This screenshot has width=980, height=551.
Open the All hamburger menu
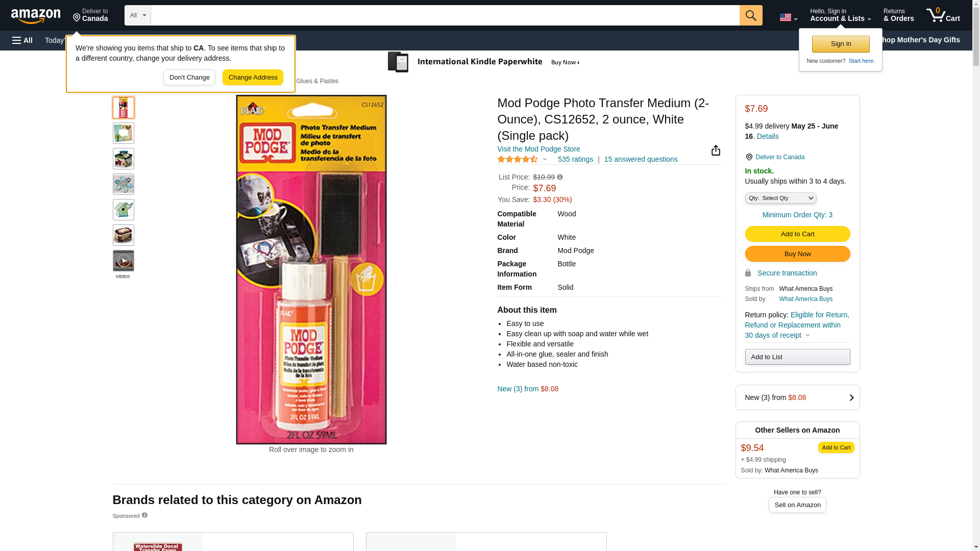[22, 40]
